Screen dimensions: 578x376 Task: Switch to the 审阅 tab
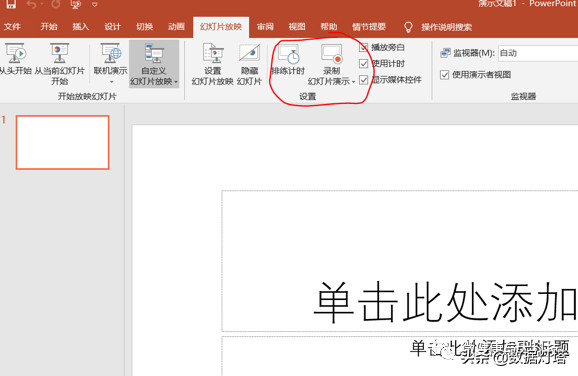pyautogui.click(x=265, y=27)
